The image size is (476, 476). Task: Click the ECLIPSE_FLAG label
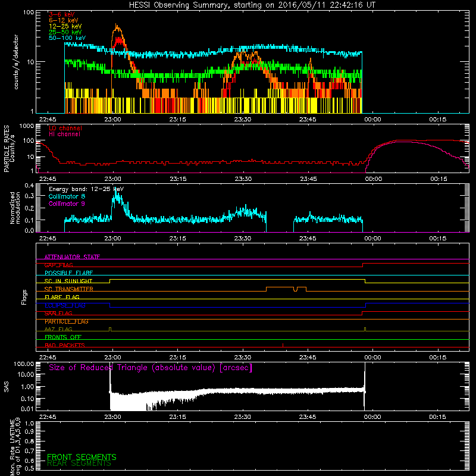(65, 305)
